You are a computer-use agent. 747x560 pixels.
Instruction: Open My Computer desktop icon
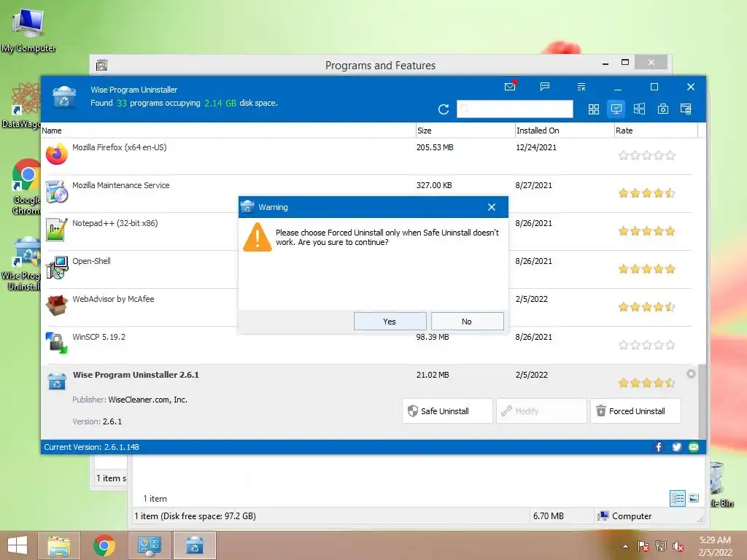point(28,31)
